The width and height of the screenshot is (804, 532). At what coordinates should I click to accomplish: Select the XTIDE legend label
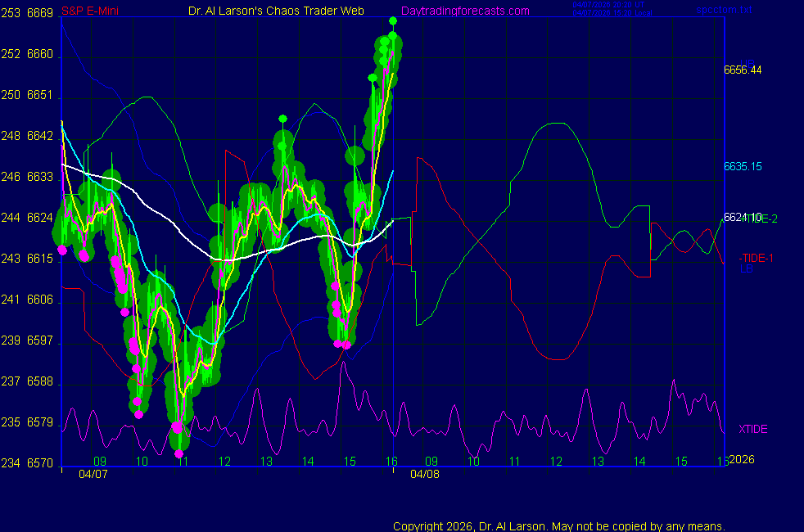point(752,429)
